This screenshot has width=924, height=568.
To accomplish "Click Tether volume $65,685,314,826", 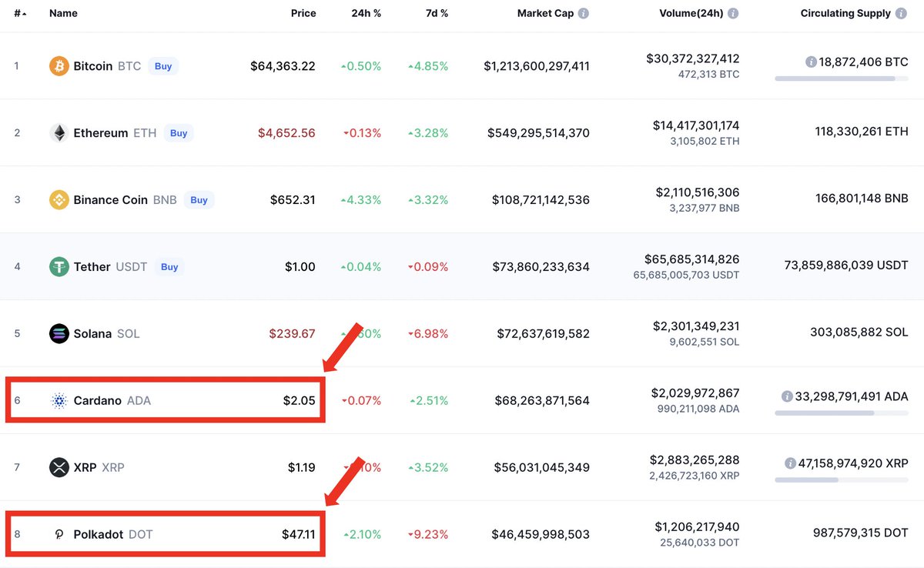I will (692, 259).
